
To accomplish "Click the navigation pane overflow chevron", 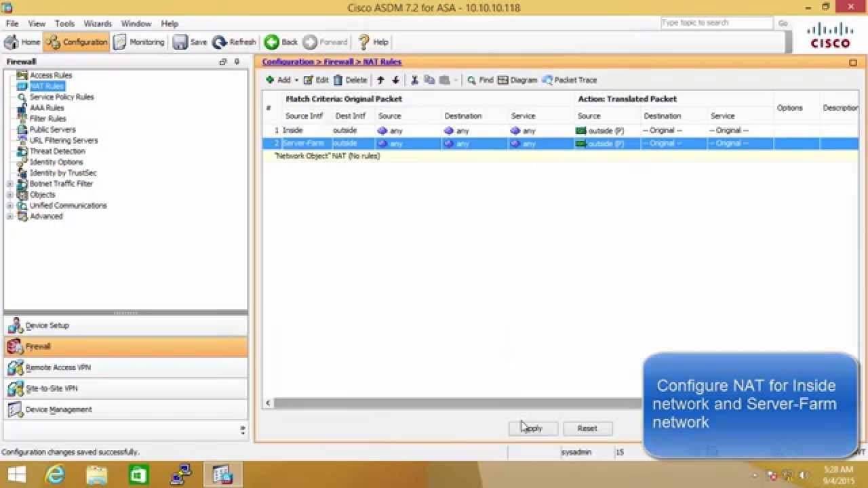I will [x=243, y=430].
